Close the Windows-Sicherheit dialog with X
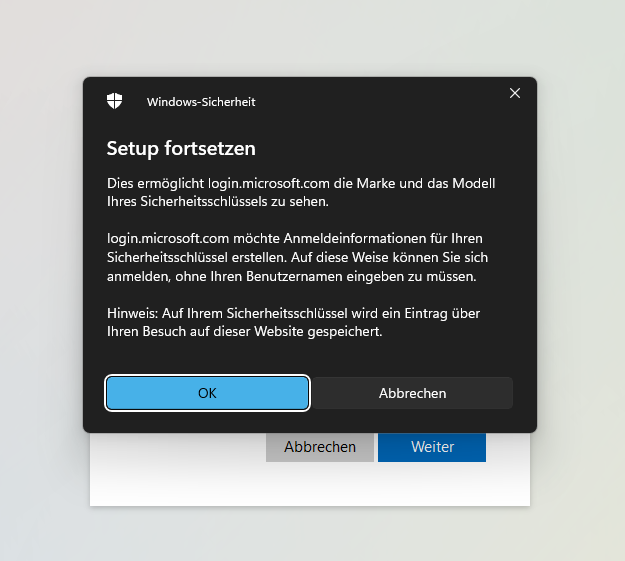 [x=515, y=93]
